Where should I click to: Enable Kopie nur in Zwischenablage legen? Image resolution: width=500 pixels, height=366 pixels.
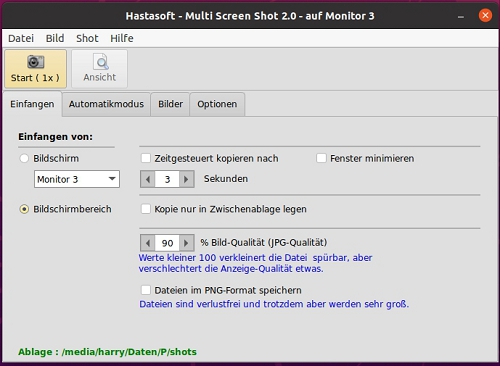click(x=146, y=209)
